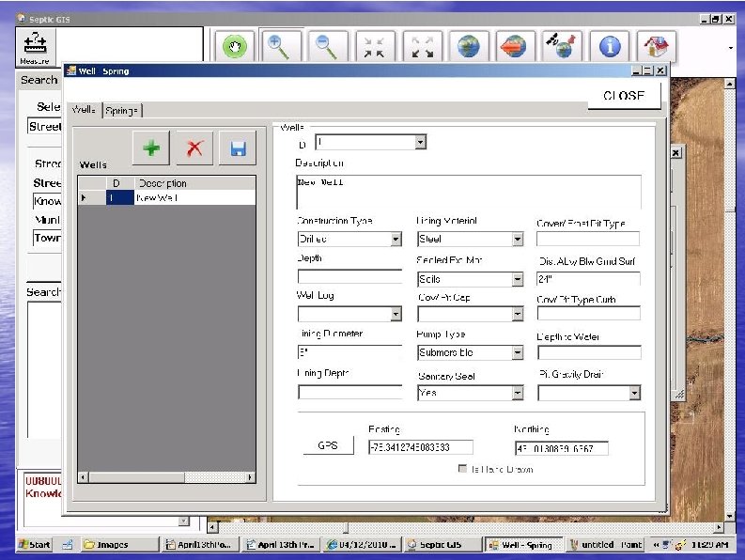Image resolution: width=745 pixels, height=560 pixels.
Task: Open the Sealed Ext Mat dropdown showing Soils
Action: (518, 279)
